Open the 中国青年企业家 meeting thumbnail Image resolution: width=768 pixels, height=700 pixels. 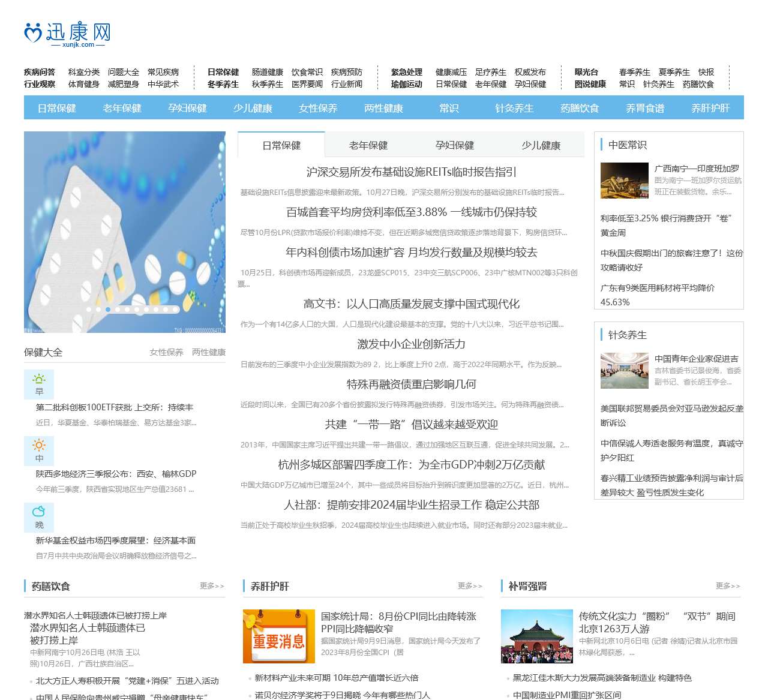[x=624, y=370]
